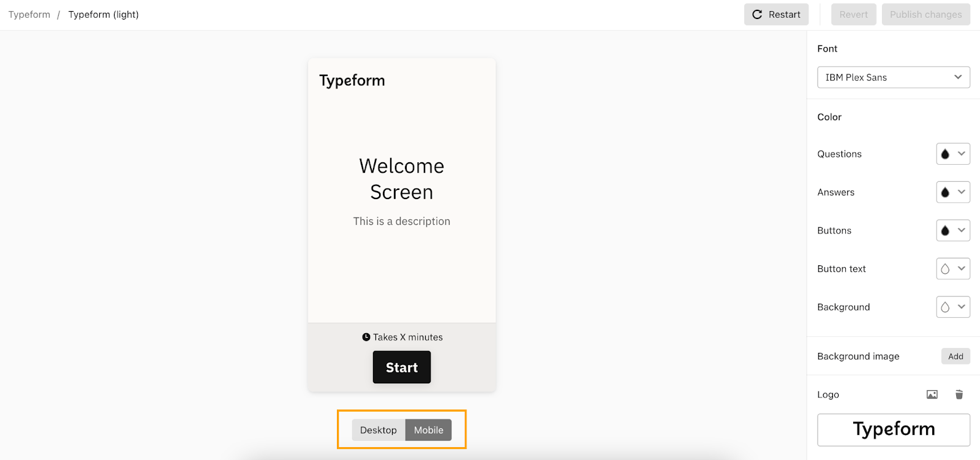Click the Revert button
The width and height of the screenshot is (980, 460).
(853, 15)
